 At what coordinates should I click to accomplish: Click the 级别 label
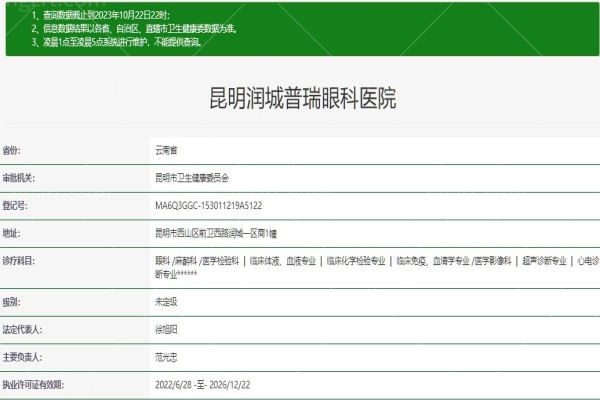11,302
